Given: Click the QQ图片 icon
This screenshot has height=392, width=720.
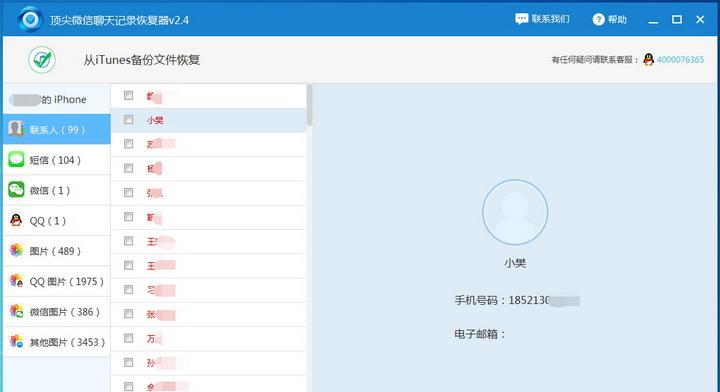Looking at the screenshot, I should coord(17,281).
